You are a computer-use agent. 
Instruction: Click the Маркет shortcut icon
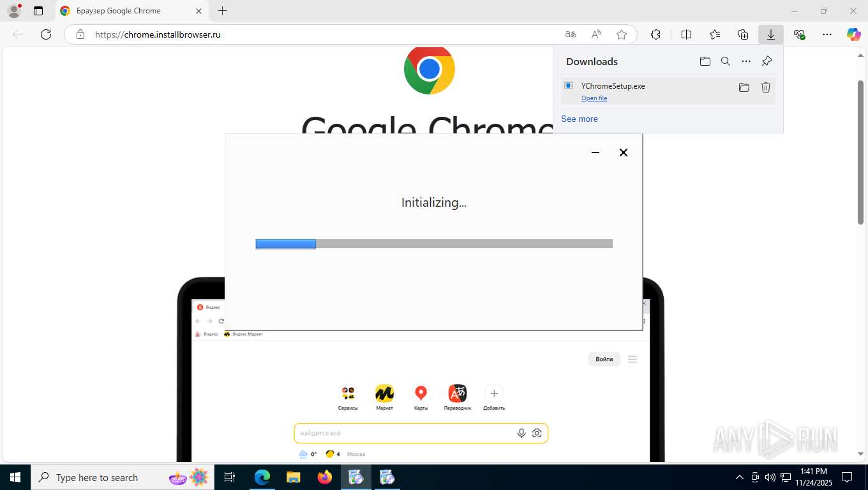[384, 393]
